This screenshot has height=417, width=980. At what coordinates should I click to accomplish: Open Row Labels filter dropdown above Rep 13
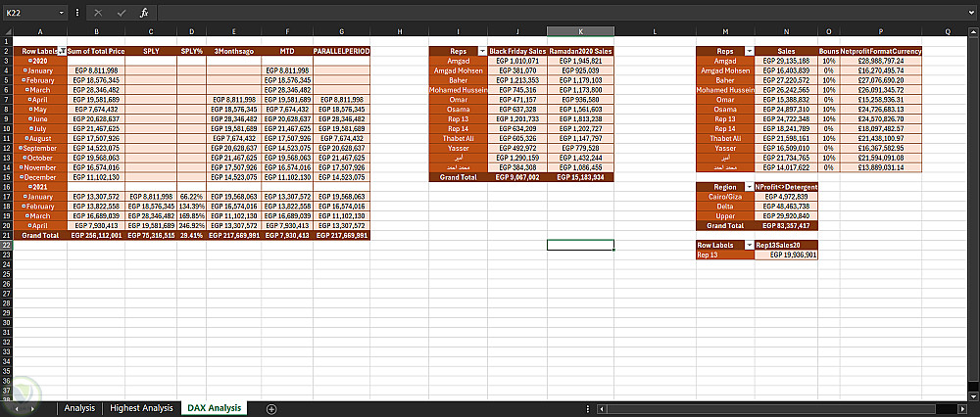point(749,246)
